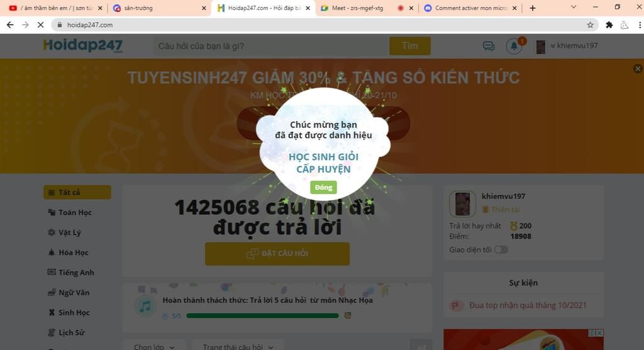Select the Lịch Sử subject
Image resolution: width=644 pixels, height=350 pixels.
point(66,332)
